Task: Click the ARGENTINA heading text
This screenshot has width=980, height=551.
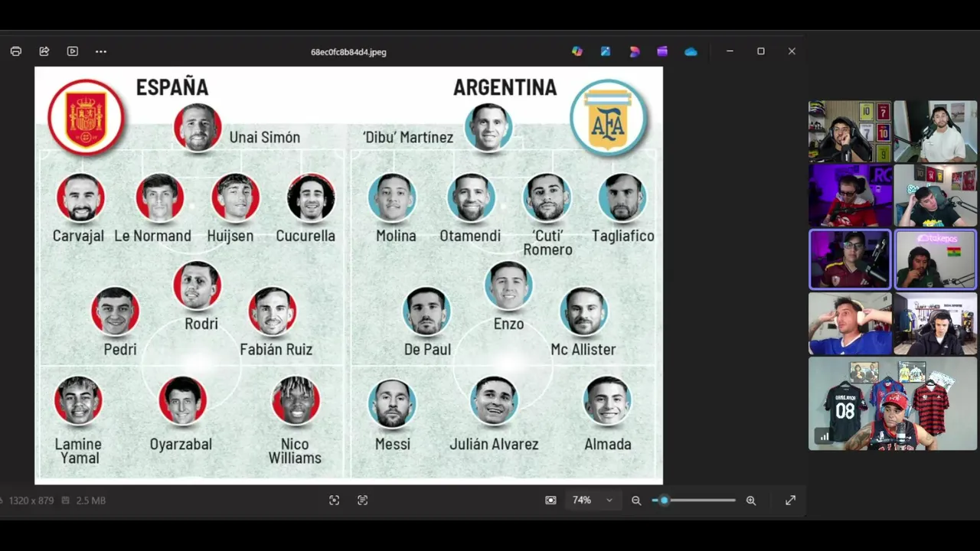Action: [x=505, y=87]
